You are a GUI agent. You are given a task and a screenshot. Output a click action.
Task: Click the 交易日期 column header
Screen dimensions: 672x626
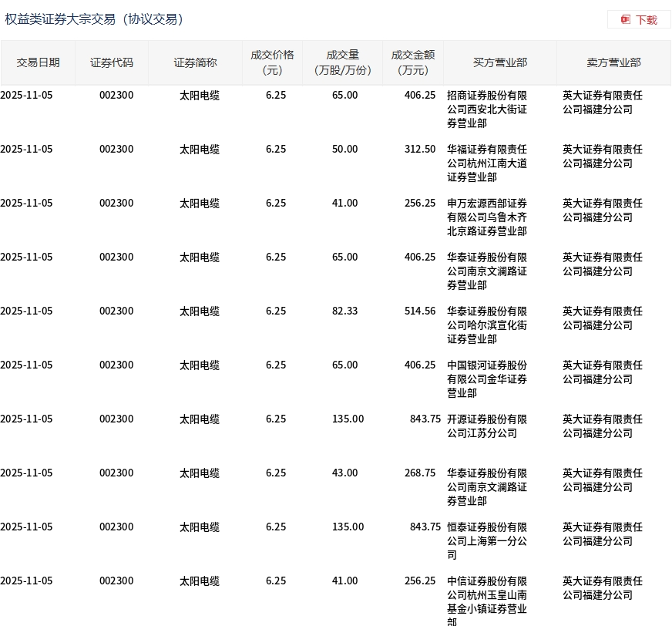[38, 62]
